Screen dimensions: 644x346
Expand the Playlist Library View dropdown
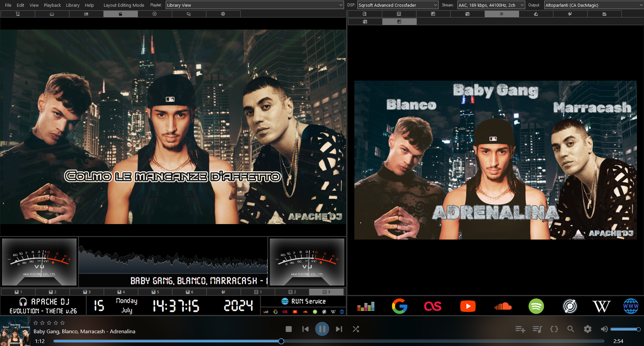255,5
